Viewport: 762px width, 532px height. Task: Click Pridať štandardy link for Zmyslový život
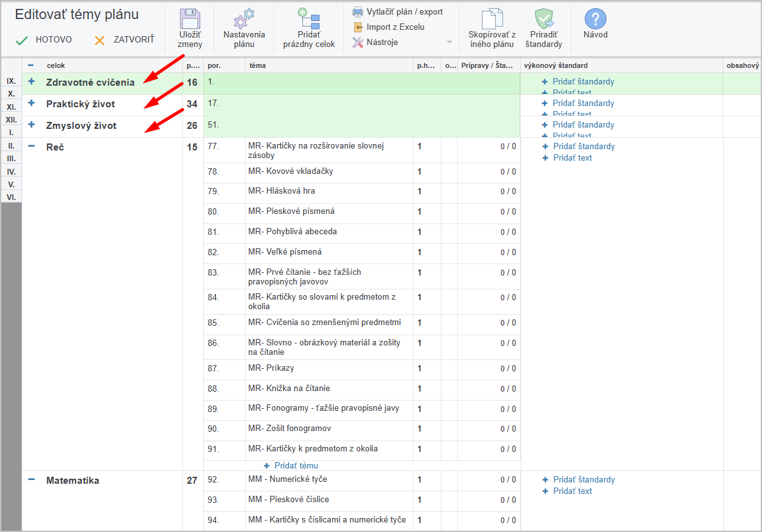[x=584, y=125]
